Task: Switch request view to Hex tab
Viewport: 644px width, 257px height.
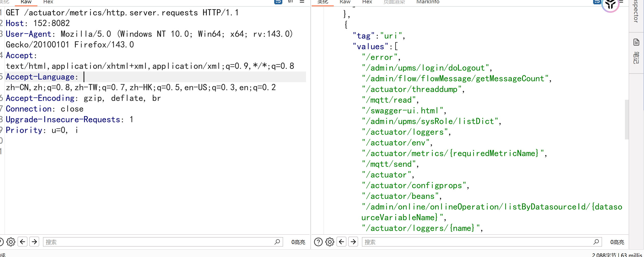Action: click(x=48, y=2)
